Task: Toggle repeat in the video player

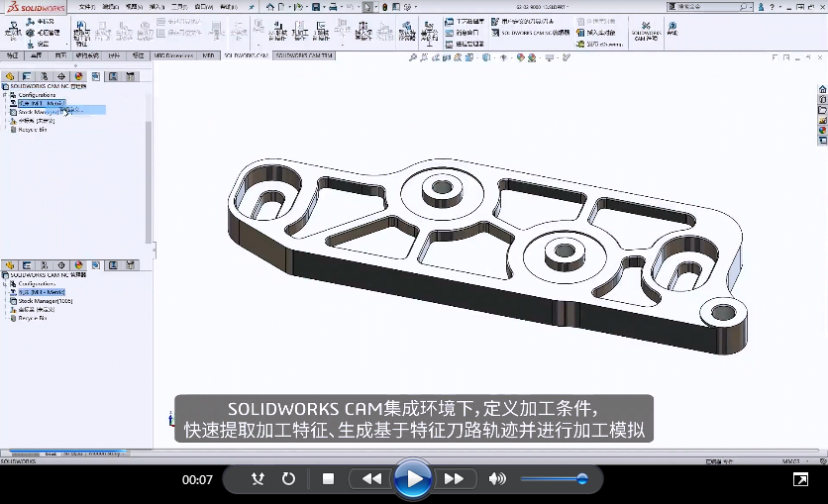Action: point(288,478)
